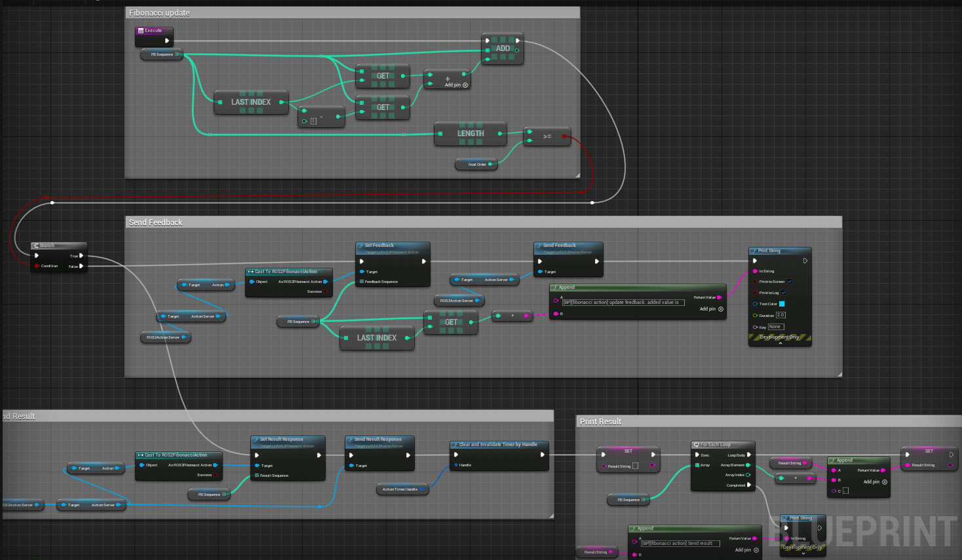The image size is (962, 560).
Task: Click the Branch node's Condition input pin
Action: (37, 266)
